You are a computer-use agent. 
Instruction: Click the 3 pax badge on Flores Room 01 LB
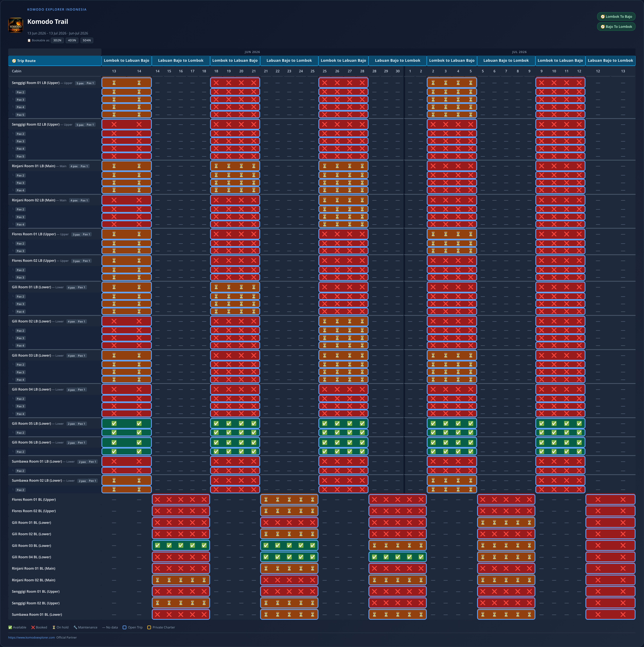tap(76, 234)
